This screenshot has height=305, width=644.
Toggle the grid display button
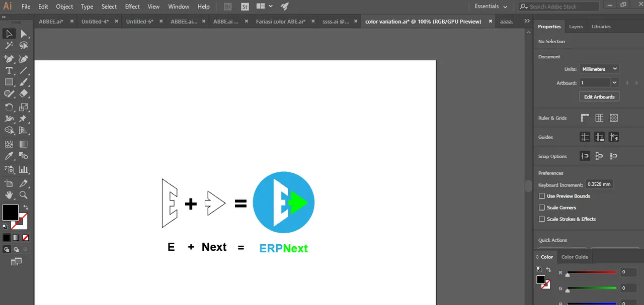coord(599,118)
